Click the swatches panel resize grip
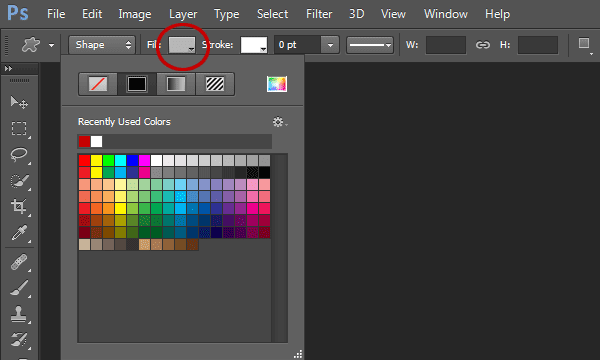This screenshot has width=600, height=360. (298, 354)
